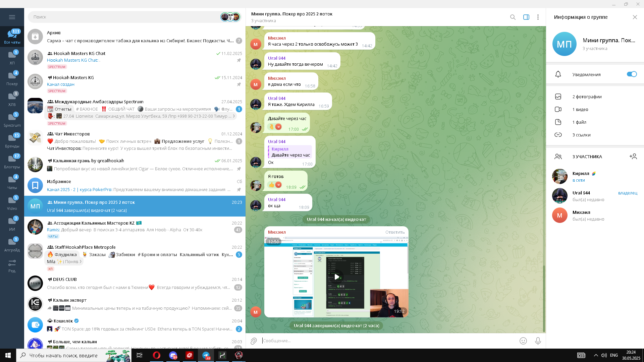Search messages in this chat
The width and height of the screenshot is (644, 362).
click(x=513, y=17)
